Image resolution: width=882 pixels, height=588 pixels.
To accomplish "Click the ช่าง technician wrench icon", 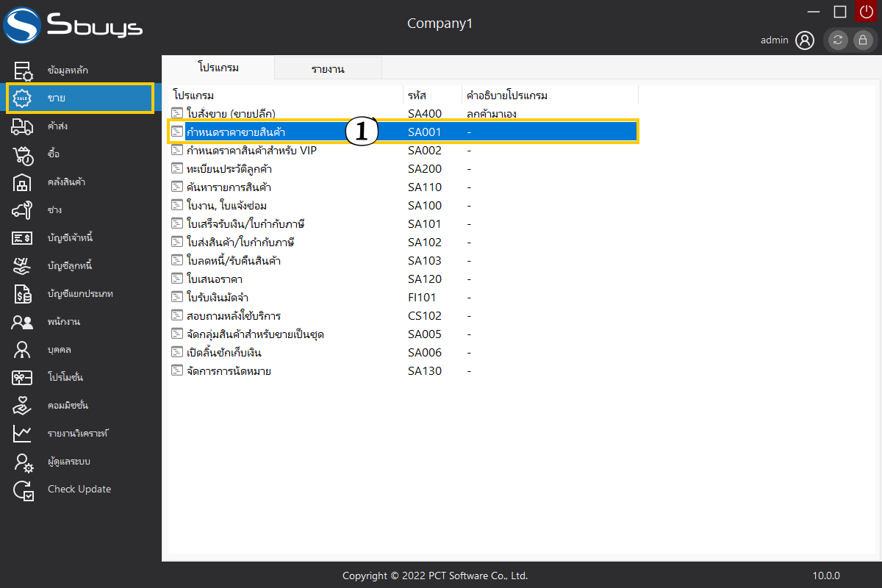I will (x=23, y=210).
